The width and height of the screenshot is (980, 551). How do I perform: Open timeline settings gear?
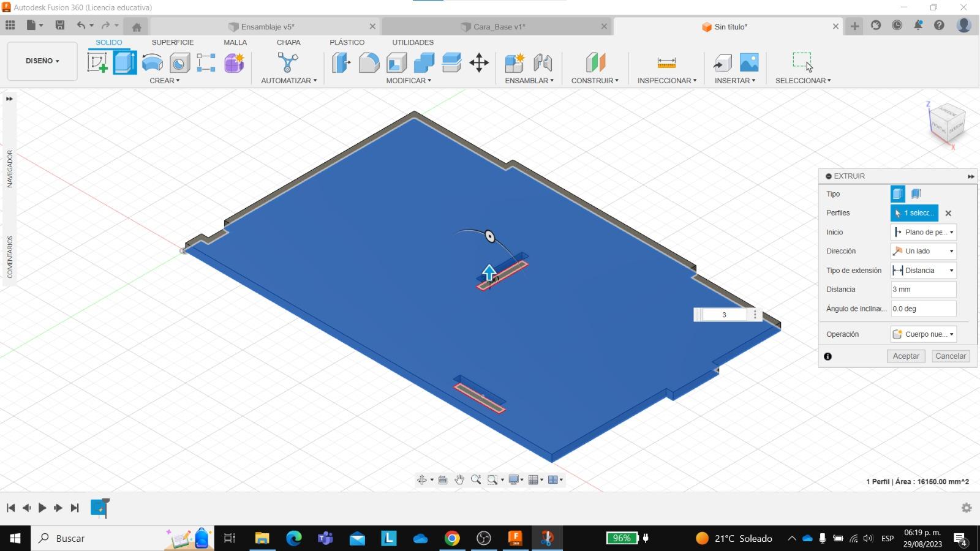click(967, 508)
